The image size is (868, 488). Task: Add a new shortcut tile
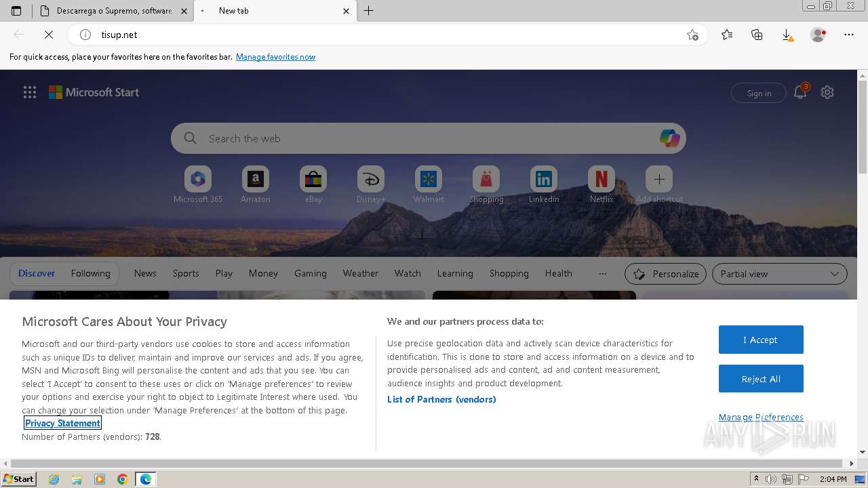pos(659,184)
